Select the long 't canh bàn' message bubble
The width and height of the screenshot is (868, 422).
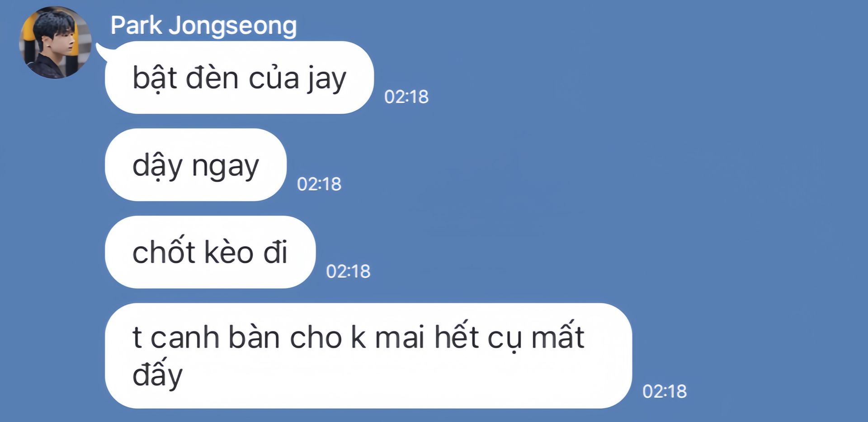pyautogui.click(x=368, y=356)
